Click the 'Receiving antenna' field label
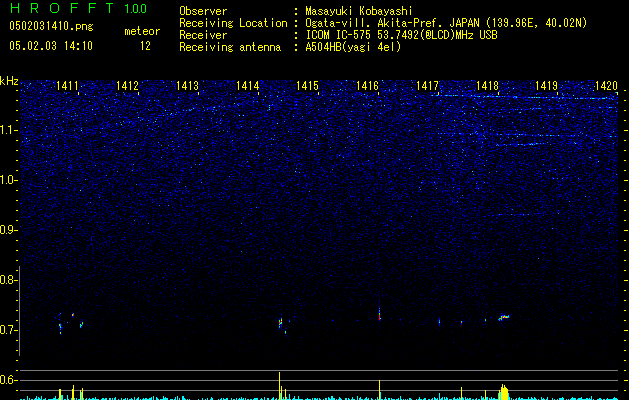Screen dimensions: 629x400 (x=230, y=47)
